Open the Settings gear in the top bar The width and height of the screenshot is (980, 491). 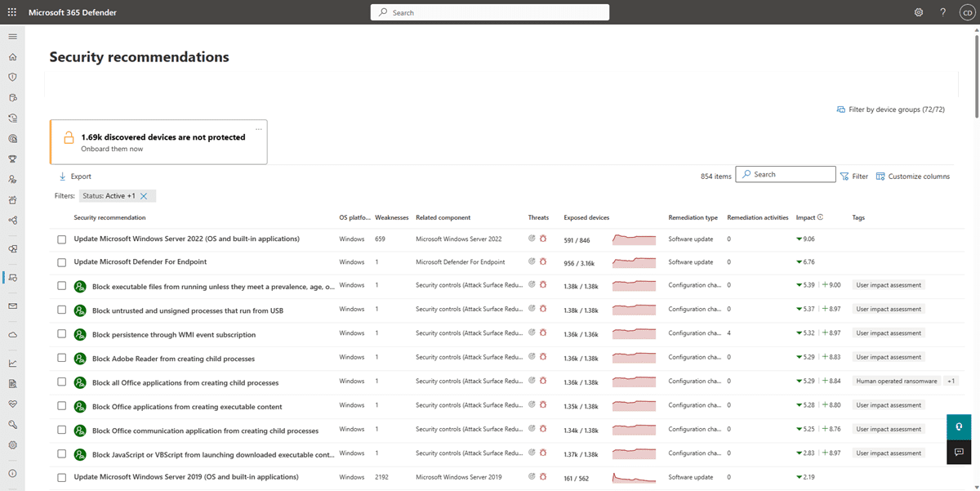pos(918,12)
